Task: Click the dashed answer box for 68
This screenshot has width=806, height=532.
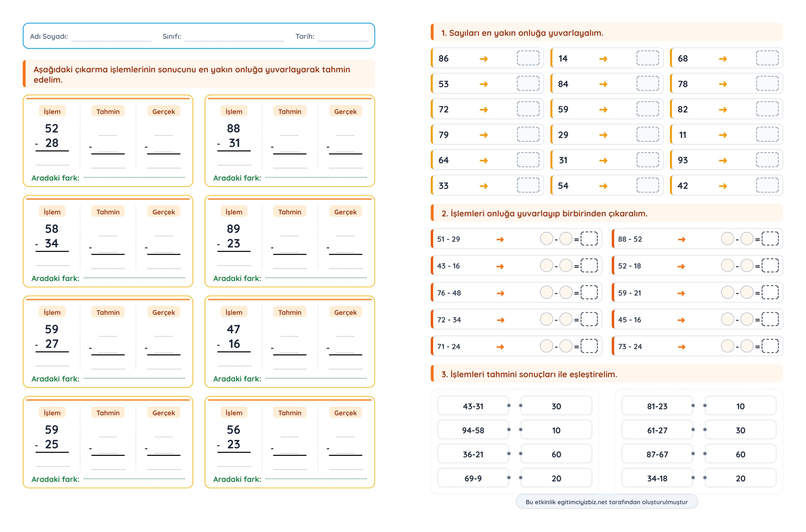Action: (767, 58)
